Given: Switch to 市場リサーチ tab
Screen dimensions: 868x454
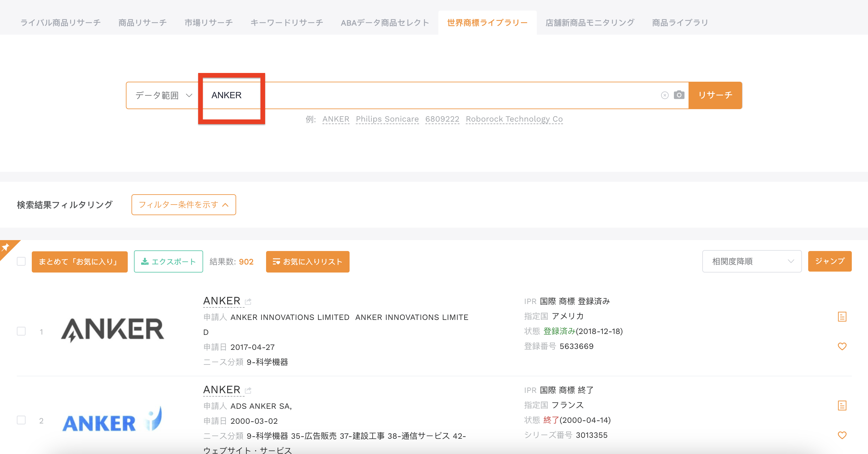Looking at the screenshot, I should point(208,22).
